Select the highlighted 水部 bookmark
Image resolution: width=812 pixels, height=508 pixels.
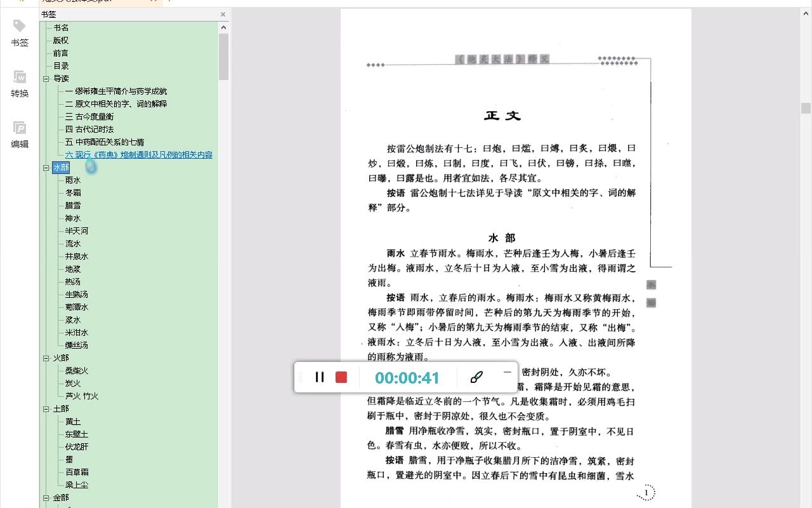61,167
